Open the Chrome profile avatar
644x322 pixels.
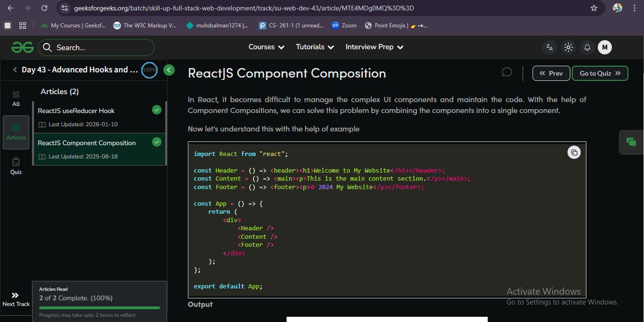pyautogui.click(x=617, y=8)
